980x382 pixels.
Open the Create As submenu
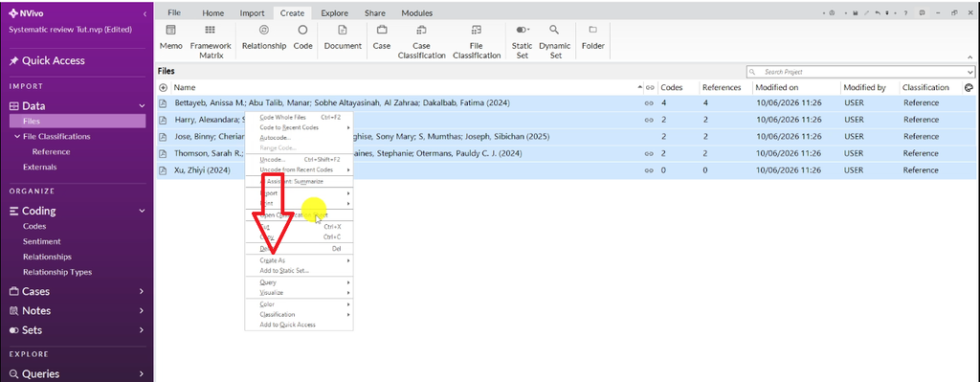coord(299,260)
